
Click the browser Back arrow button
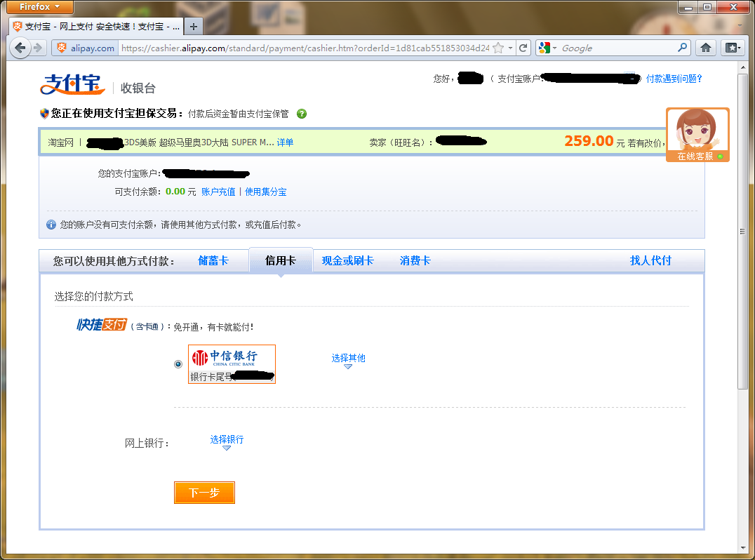(x=20, y=48)
